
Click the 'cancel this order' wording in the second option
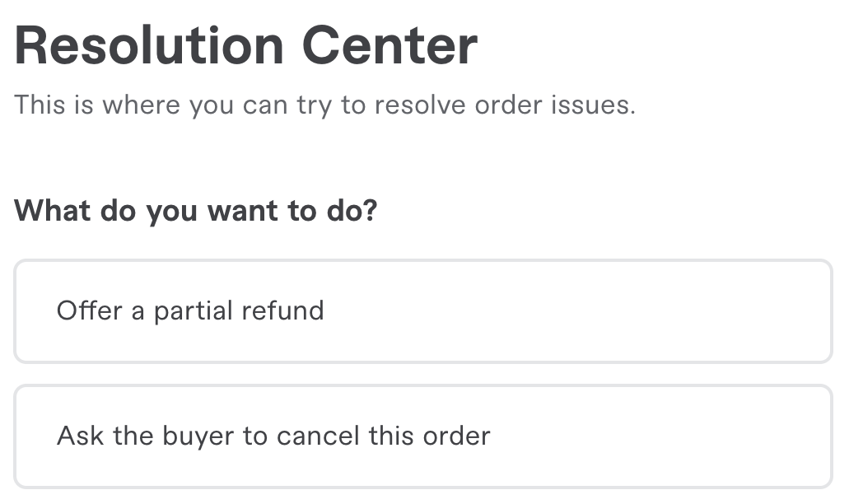(383, 436)
